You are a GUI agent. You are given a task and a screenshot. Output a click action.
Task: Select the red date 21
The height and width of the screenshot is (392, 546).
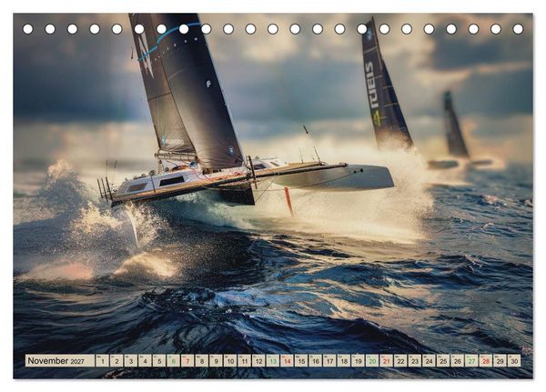click(x=387, y=361)
